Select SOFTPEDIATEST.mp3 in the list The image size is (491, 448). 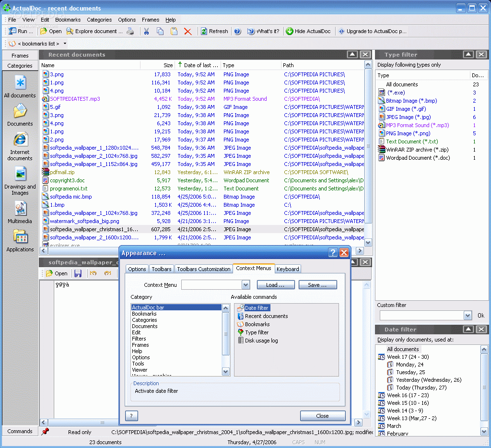(75, 99)
